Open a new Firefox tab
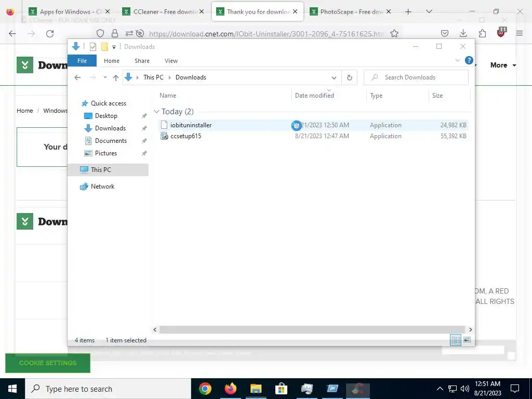 pos(408,11)
